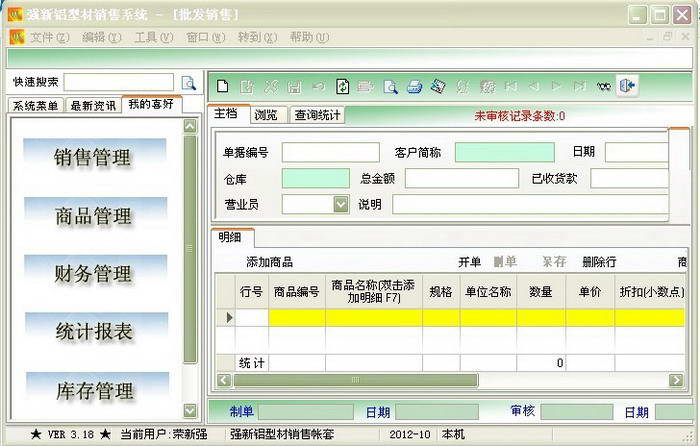The image size is (700, 446).
Task: Click the left-panel scrollbar down arrow
Action: coord(190,411)
